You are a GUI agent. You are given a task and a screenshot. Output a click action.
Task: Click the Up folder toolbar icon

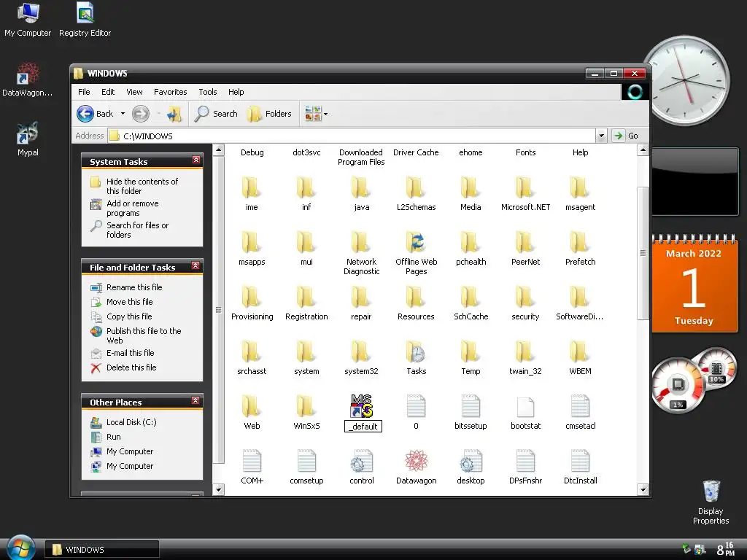pos(174,114)
